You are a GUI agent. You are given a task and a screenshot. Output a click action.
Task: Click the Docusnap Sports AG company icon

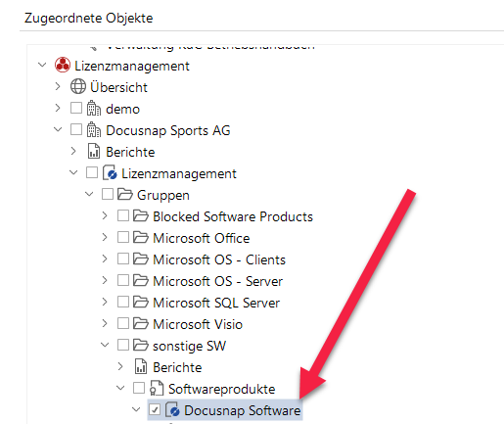click(94, 129)
